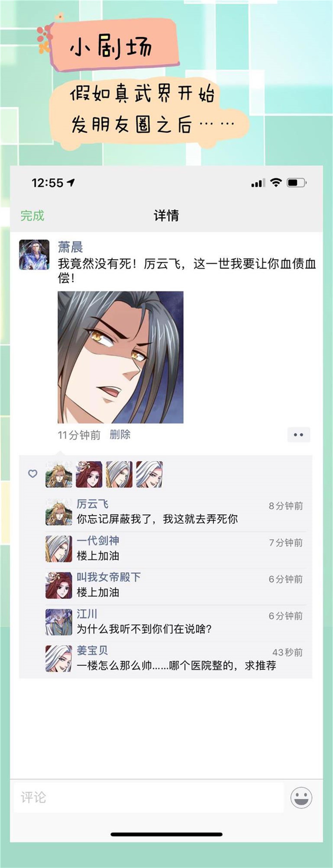Image resolution: width=333 pixels, height=868 pixels.
Task: Tap 厉云飞's comment text to reply
Action: pos(157,519)
